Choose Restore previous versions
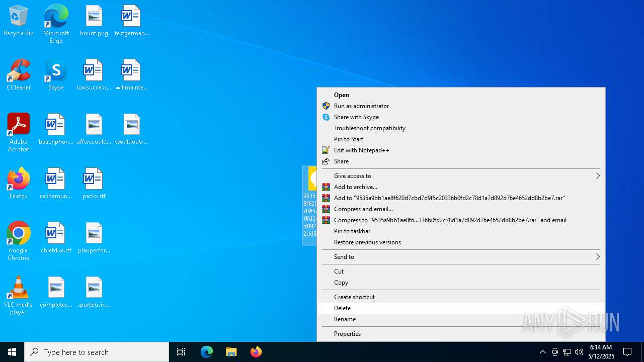The height and width of the screenshot is (362, 644). coord(461,242)
